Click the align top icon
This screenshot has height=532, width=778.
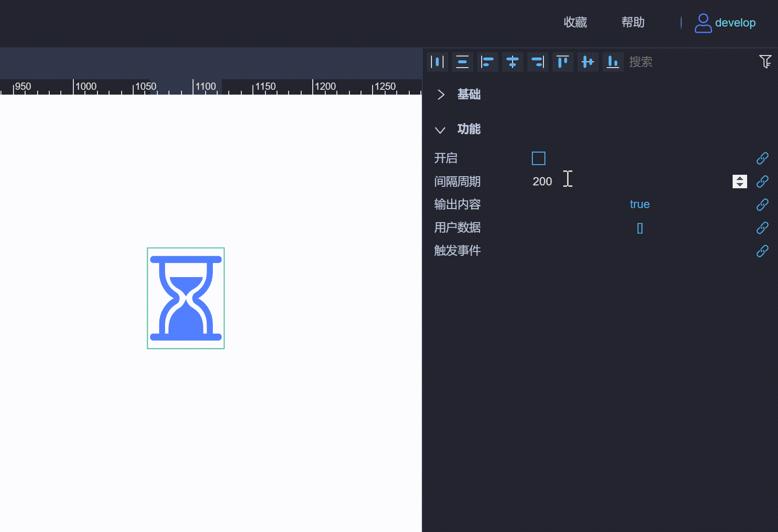click(562, 62)
